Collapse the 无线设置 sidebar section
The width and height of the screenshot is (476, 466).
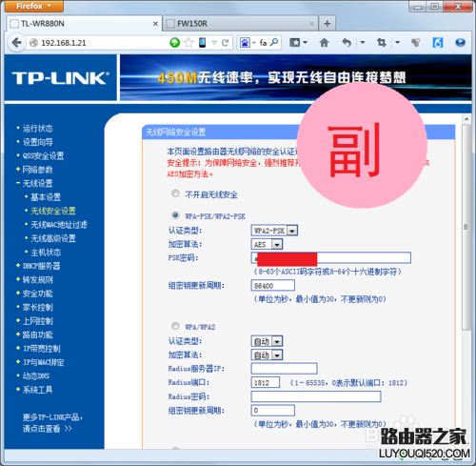37,183
